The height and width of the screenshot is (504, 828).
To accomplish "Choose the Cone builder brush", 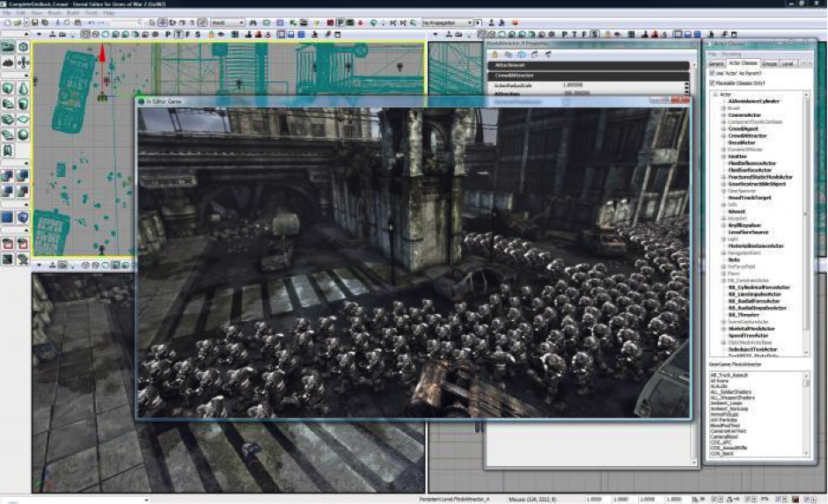I will pyautogui.click(x=23, y=88).
